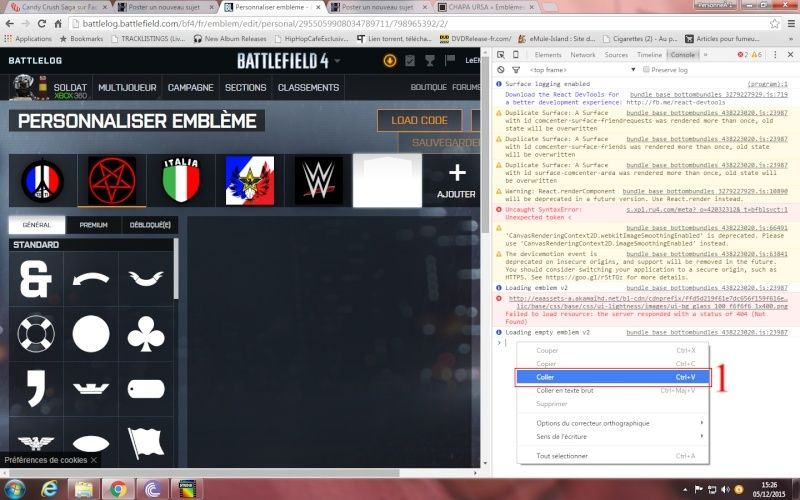The image size is (800, 500).
Task: Expand Sens de l'écriture submenu
Action: click(612, 436)
